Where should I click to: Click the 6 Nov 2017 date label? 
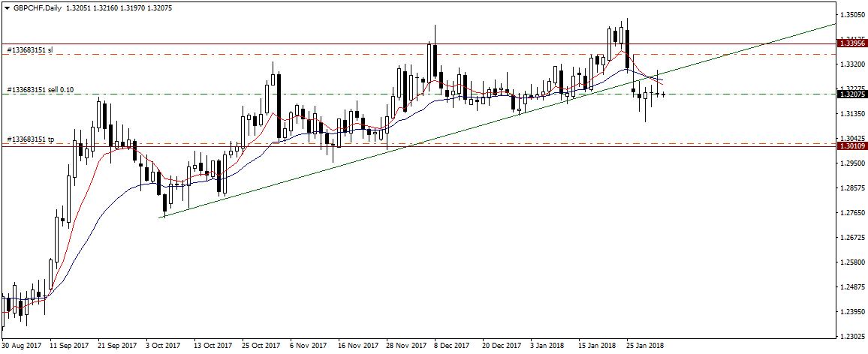tap(309, 345)
